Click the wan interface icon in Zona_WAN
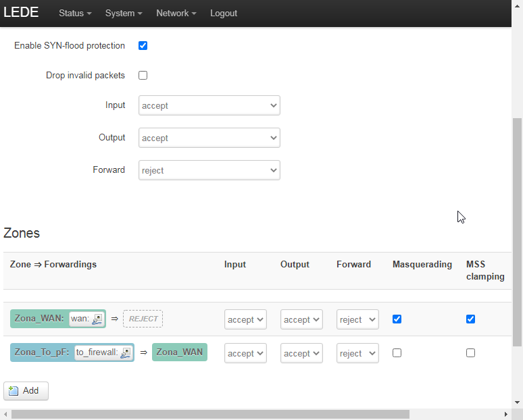Image resolution: width=523 pixels, height=420 pixels. pyautogui.click(x=97, y=319)
